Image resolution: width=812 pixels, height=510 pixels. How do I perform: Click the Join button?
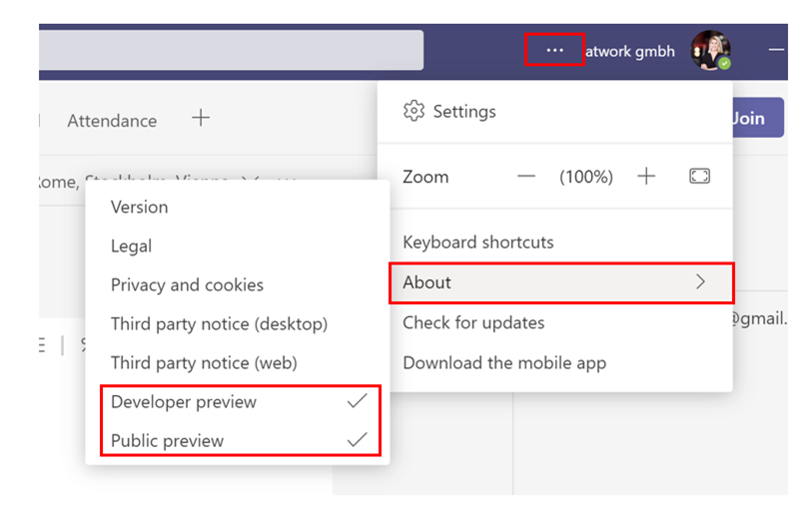click(758, 118)
